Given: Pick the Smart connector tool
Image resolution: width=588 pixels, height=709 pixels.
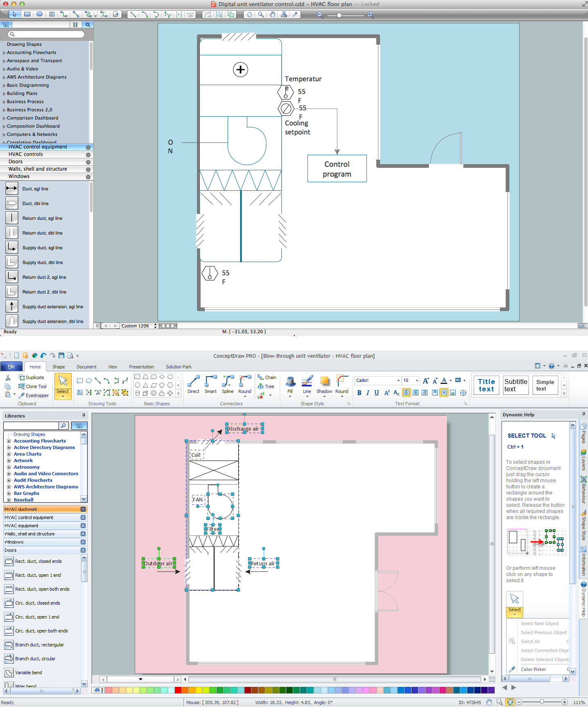Looking at the screenshot, I should [210, 384].
